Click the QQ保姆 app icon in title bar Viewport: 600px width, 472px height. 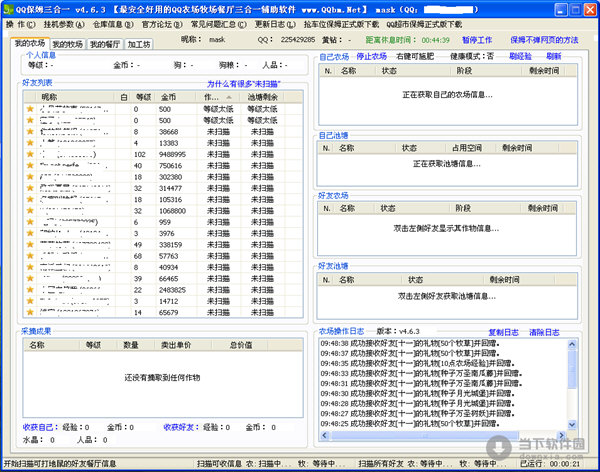pyautogui.click(x=8, y=9)
